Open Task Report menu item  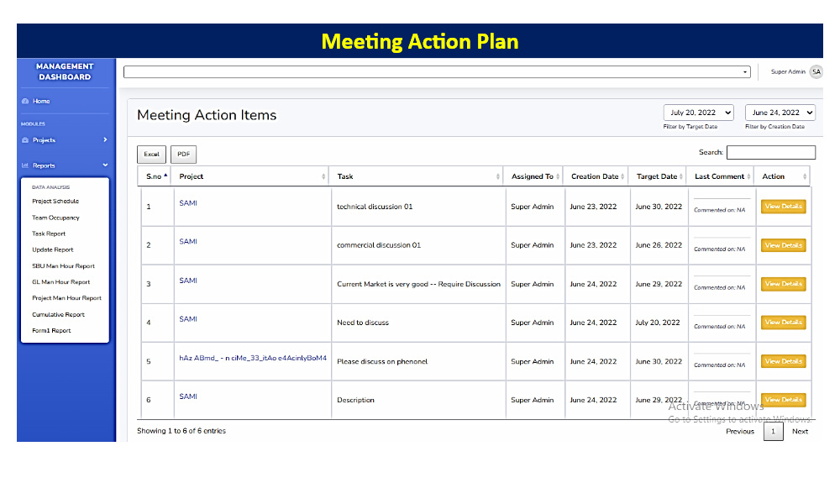49,234
